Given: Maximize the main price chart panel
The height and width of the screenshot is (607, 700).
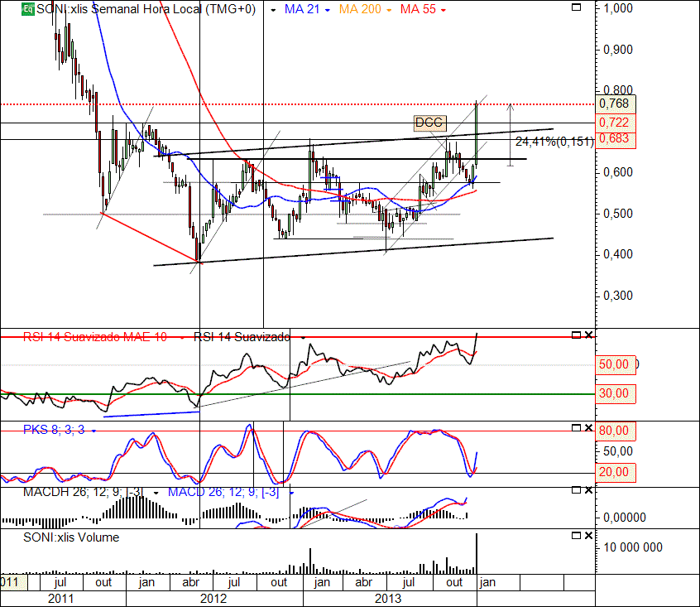Looking at the screenshot, I should (x=577, y=7).
